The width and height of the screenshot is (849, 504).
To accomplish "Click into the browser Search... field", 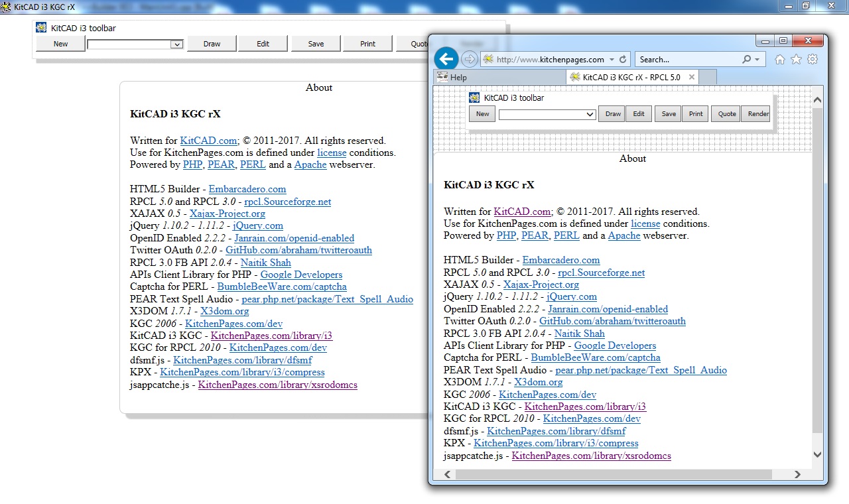I will (687, 60).
